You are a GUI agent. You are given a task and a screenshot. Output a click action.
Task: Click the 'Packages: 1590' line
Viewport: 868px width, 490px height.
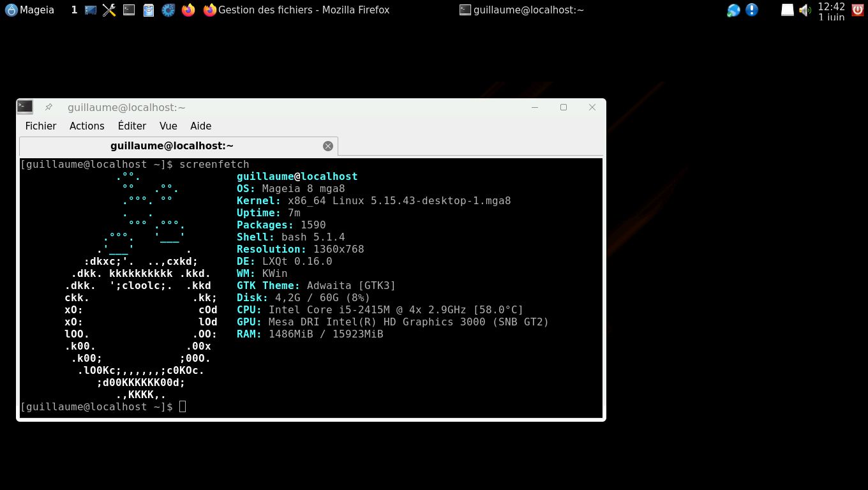pyautogui.click(x=281, y=225)
